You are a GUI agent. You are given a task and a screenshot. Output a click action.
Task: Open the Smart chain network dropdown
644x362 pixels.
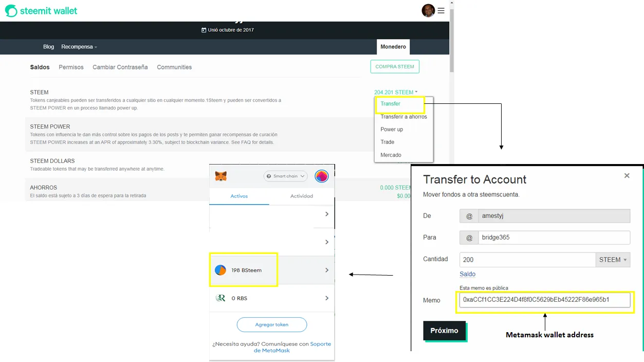coord(285,176)
